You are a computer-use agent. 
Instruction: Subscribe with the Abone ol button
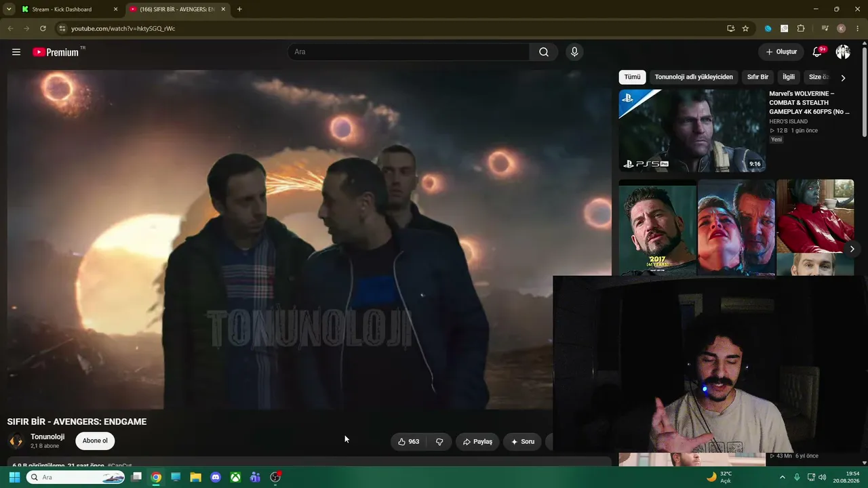point(95,441)
